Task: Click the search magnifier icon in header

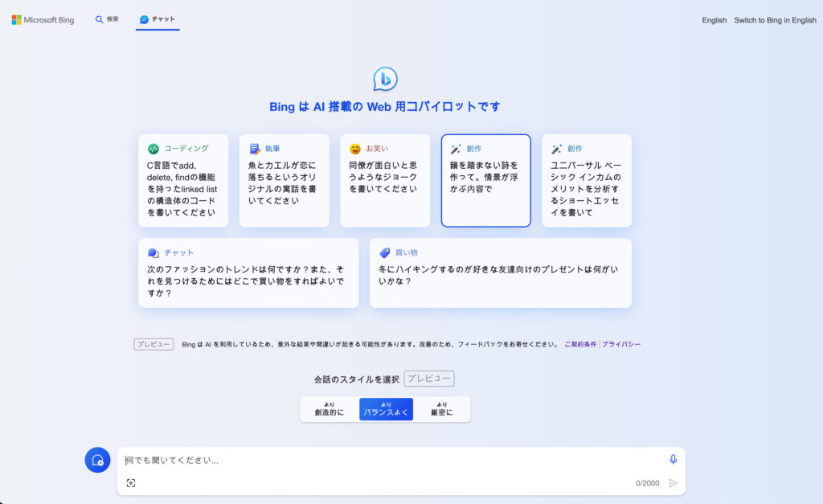Action: (x=99, y=19)
